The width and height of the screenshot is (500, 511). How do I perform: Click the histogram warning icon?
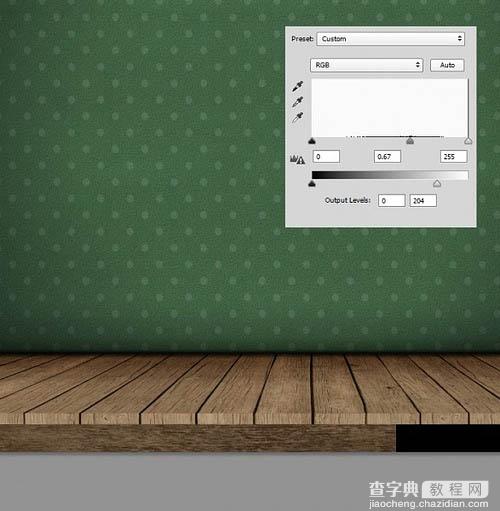[x=297, y=160]
